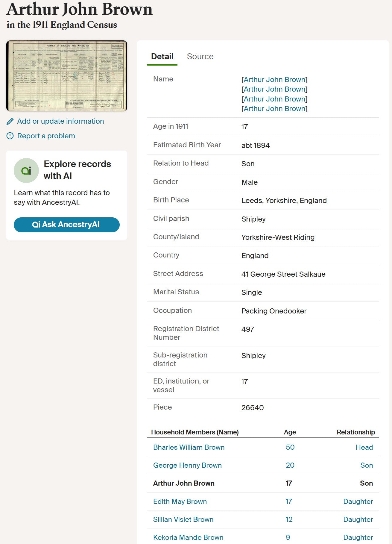
Task: Click the pencil edit icon
Action: 10,121
